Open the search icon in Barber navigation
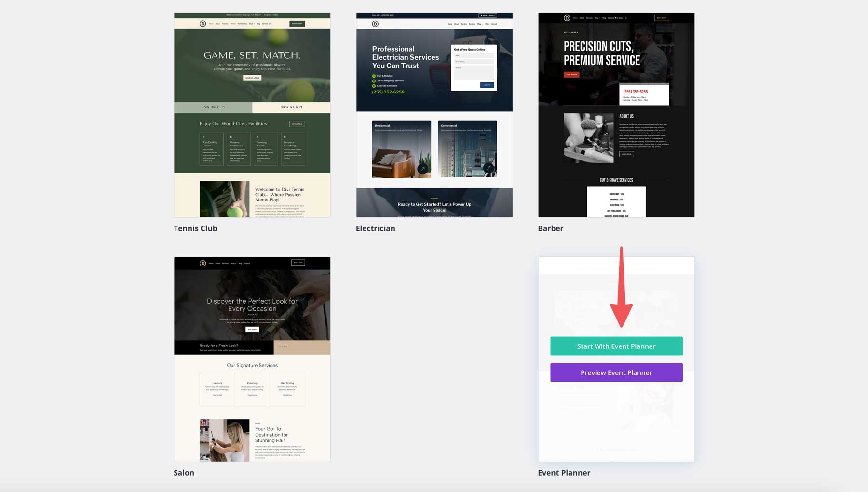This screenshot has width=868, height=492. point(626,18)
